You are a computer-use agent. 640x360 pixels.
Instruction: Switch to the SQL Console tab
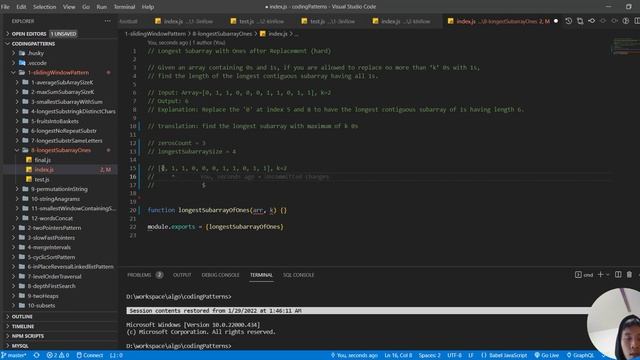(x=298, y=275)
